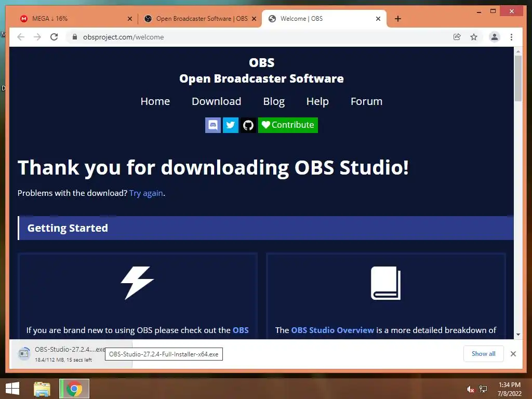Open the Chrome profile icon
Screen dimensions: 532x399
[x=495, y=37]
